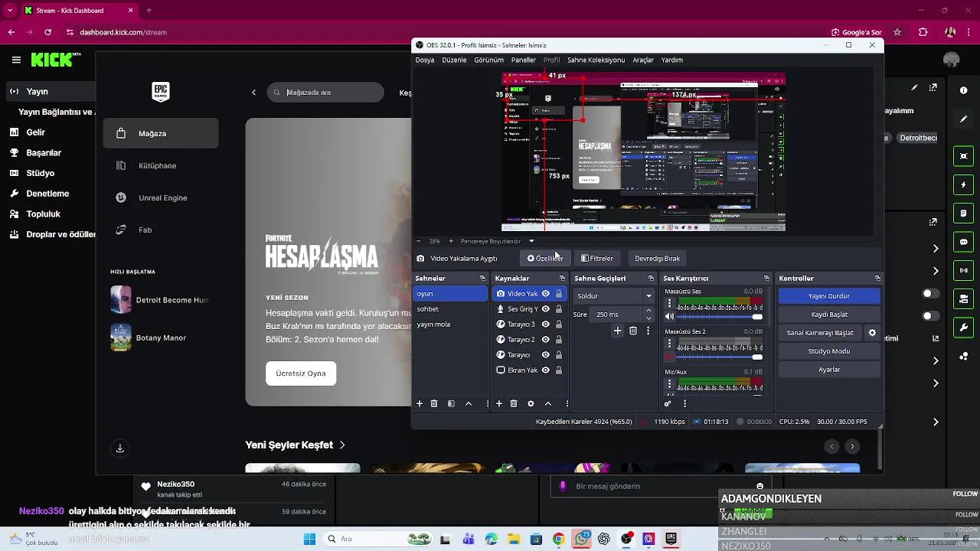This screenshot has height=551, width=980.
Task: Open scene filters icon in the Sahneler toolbar
Action: [451, 403]
